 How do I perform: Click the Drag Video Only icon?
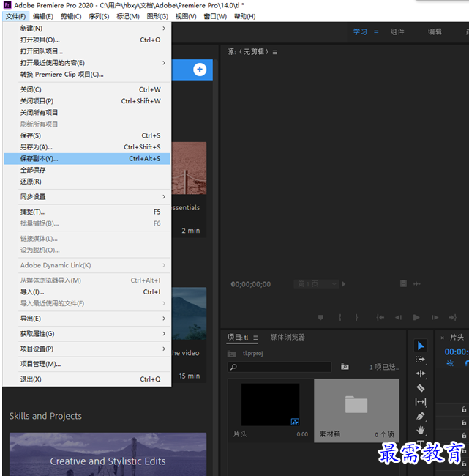pos(403,284)
